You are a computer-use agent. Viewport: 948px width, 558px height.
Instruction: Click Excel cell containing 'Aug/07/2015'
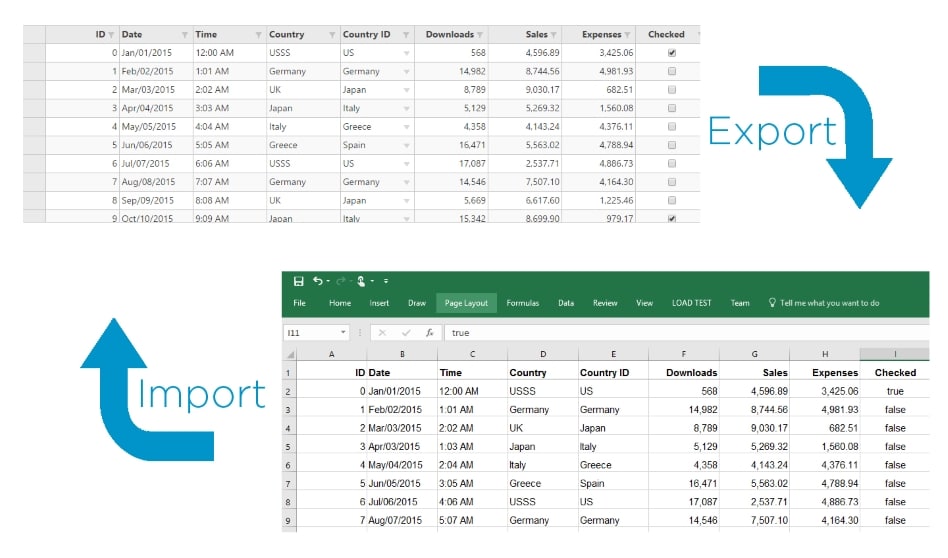401,521
